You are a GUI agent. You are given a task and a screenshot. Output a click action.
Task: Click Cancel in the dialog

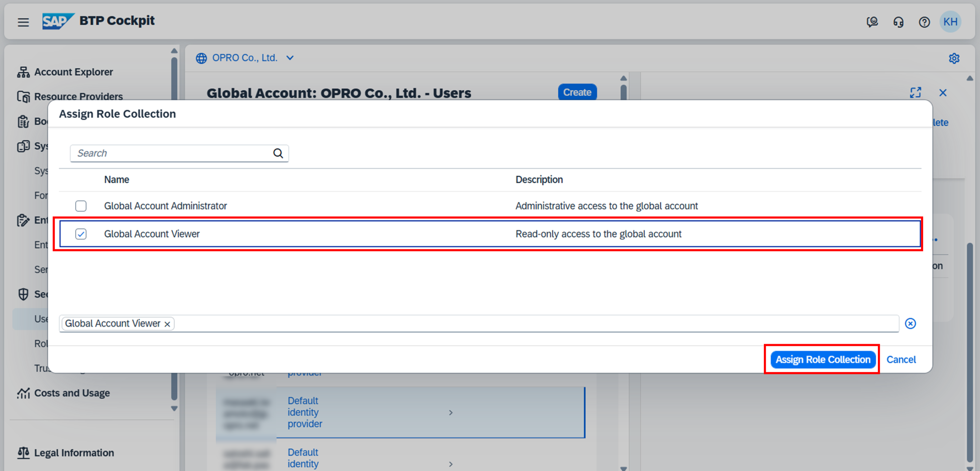point(901,360)
